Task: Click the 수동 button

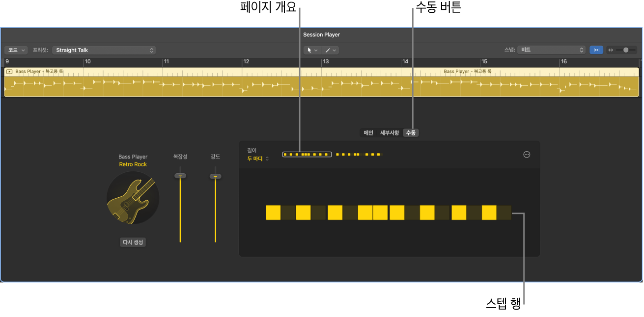Action: [x=411, y=132]
